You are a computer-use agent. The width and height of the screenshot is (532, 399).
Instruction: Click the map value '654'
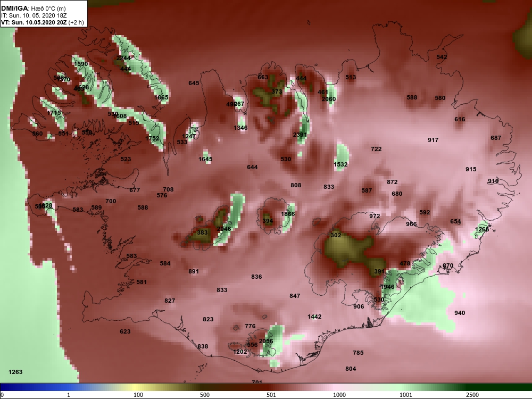[456, 222]
